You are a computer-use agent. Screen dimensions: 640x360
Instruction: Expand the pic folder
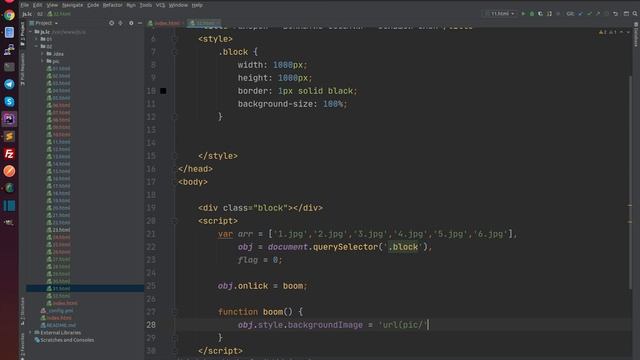point(42,61)
